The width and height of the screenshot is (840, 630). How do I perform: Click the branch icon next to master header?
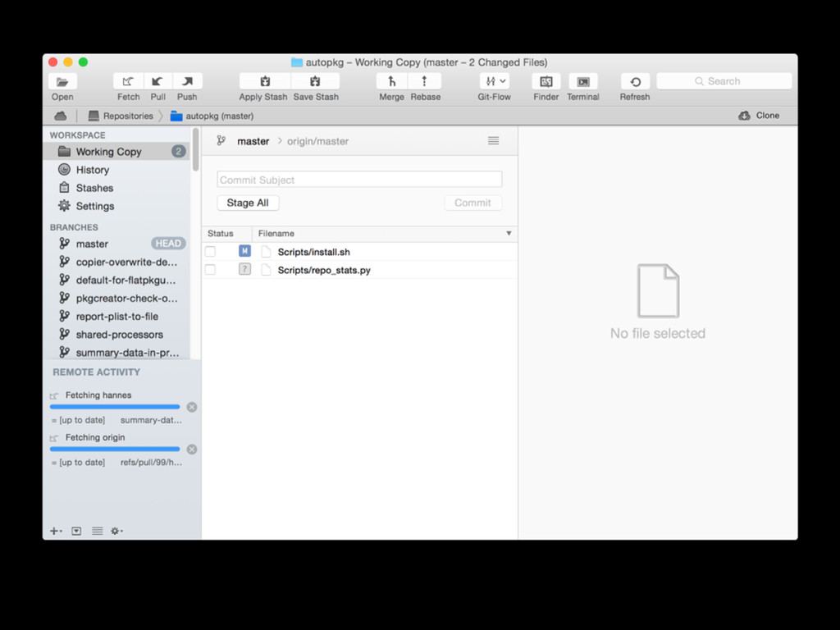tap(221, 141)
